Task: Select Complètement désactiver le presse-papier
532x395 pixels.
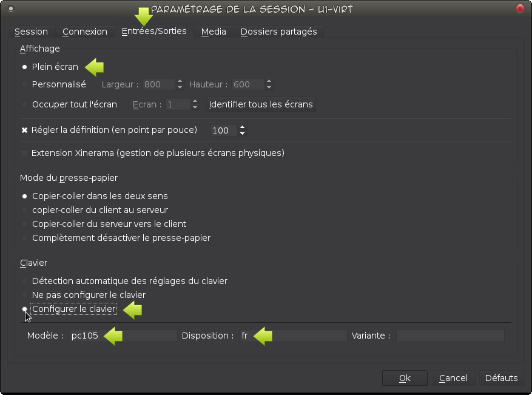Action: pos(25,238)
